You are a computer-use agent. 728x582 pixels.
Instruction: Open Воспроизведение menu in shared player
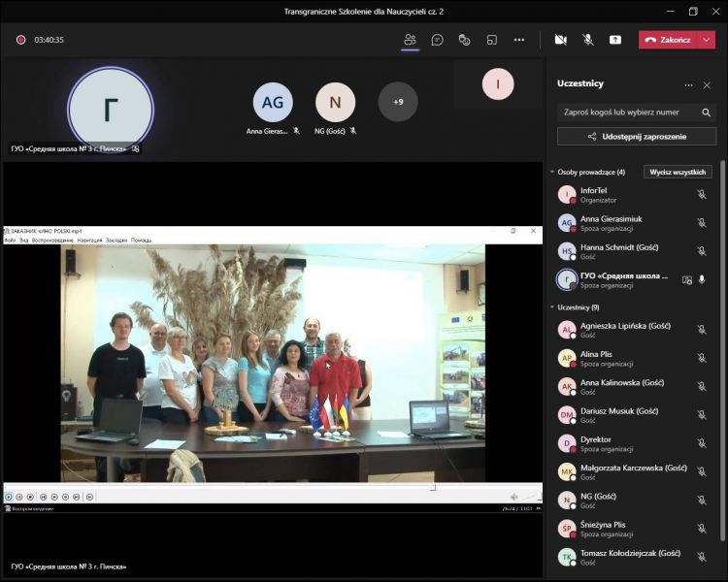coord(51,240)
